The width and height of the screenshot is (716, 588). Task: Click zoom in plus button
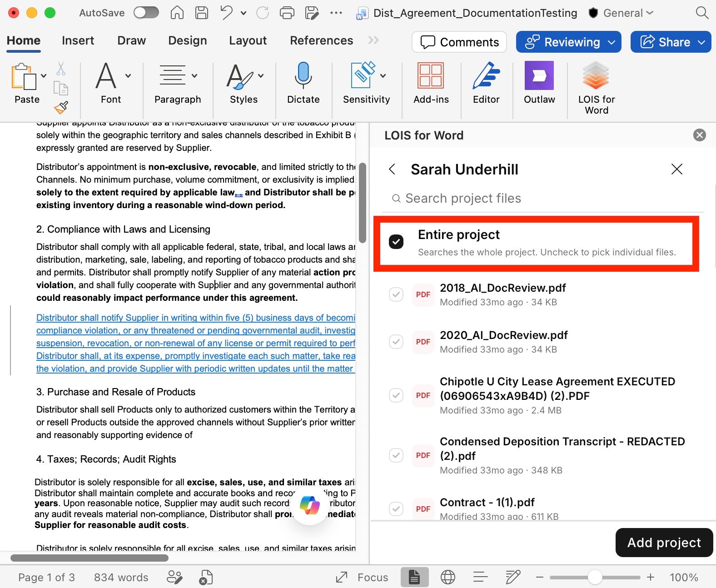[651, 577]
